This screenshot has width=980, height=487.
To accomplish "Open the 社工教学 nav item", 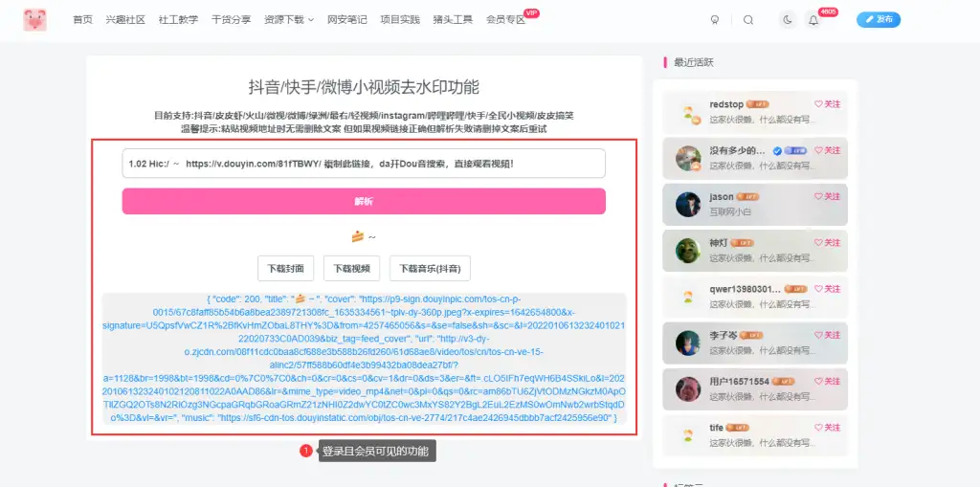I will (178, 19).
